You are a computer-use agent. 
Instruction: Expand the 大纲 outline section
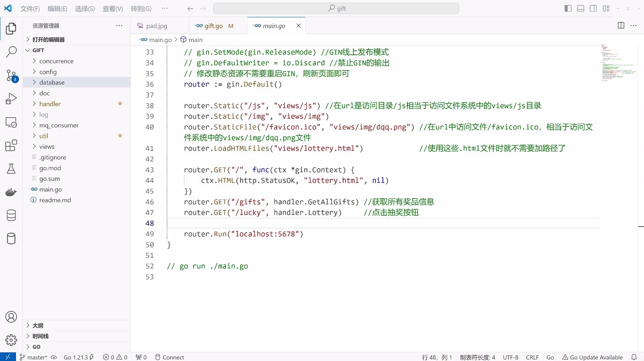77,325
